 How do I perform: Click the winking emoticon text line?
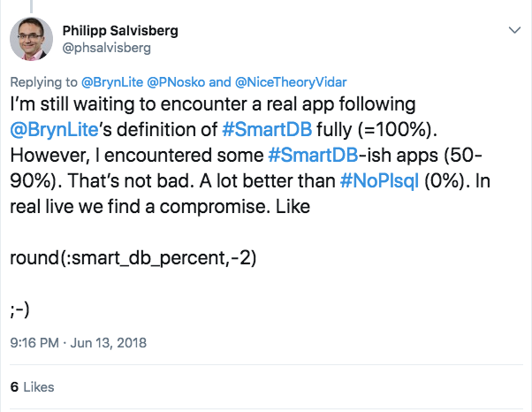coord(19,309)
